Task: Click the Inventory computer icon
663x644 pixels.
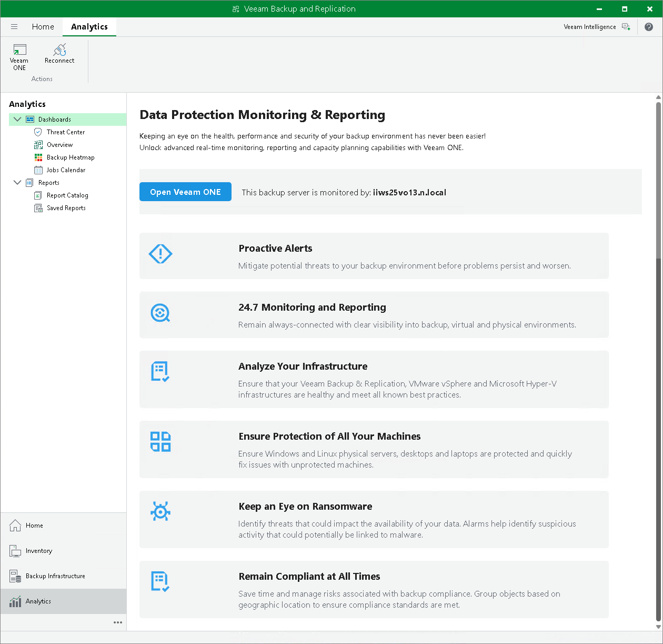Action: click(15, 551)
